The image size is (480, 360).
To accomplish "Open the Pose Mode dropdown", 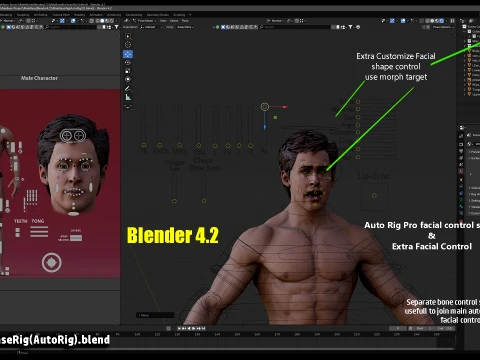I will click(x=145, y=21).
